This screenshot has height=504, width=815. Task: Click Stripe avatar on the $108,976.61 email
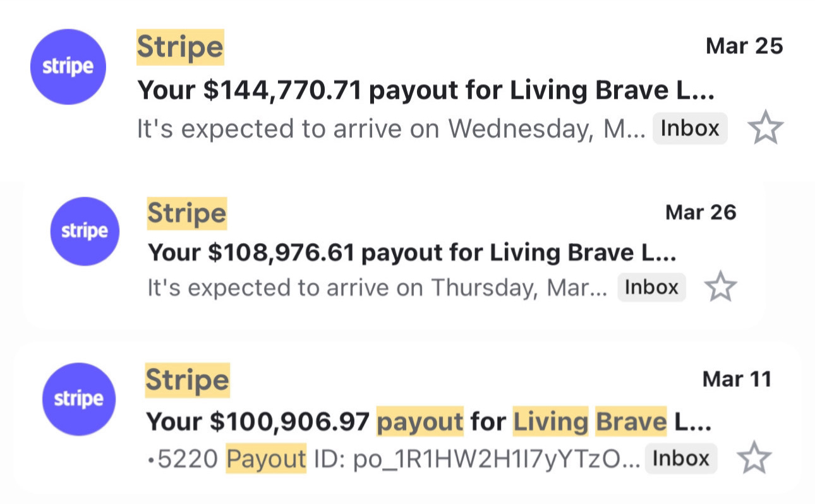(x=85, y=231)
